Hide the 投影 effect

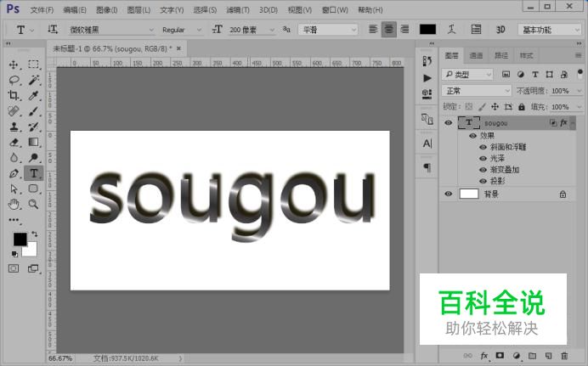pos(483,181)
